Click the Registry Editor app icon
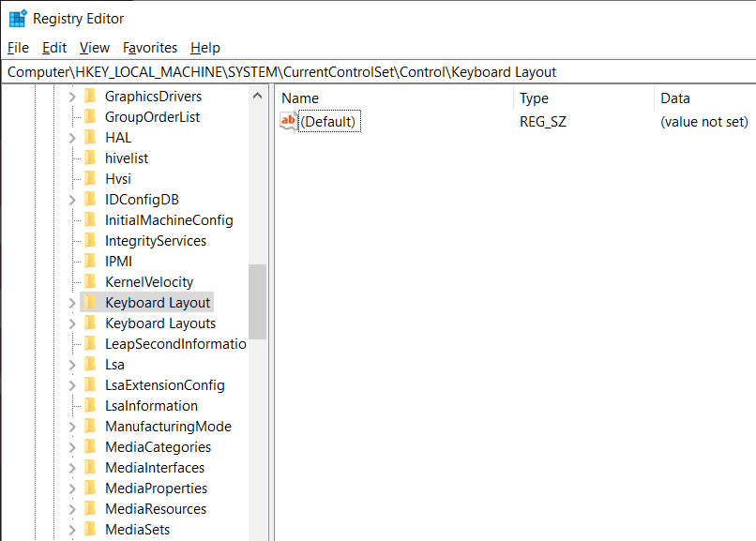 click(19, 19)
